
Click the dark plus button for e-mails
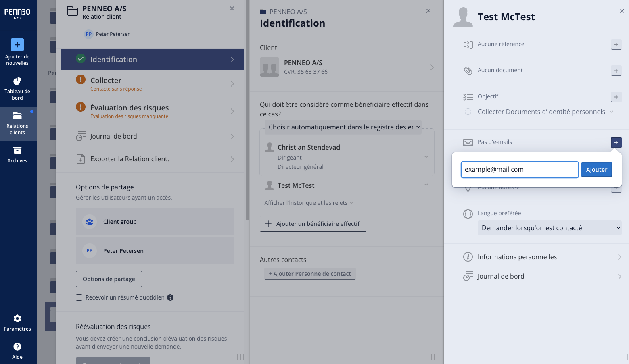(616, 142)
